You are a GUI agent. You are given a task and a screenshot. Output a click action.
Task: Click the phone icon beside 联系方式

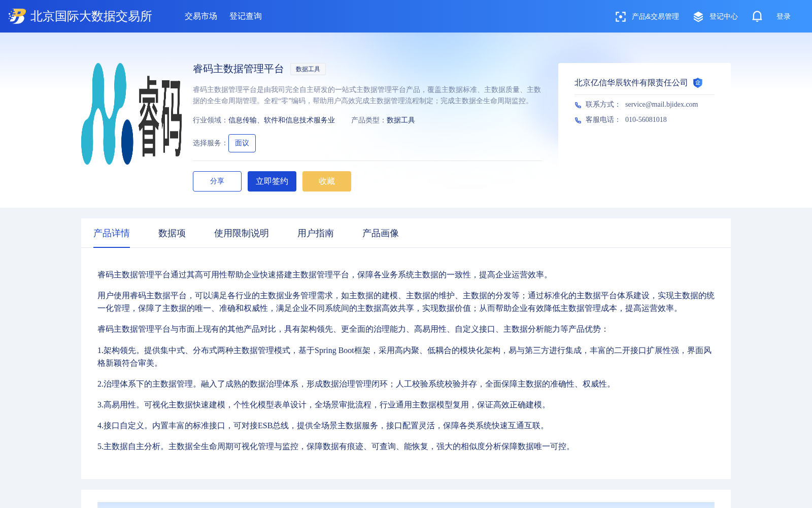578,105
